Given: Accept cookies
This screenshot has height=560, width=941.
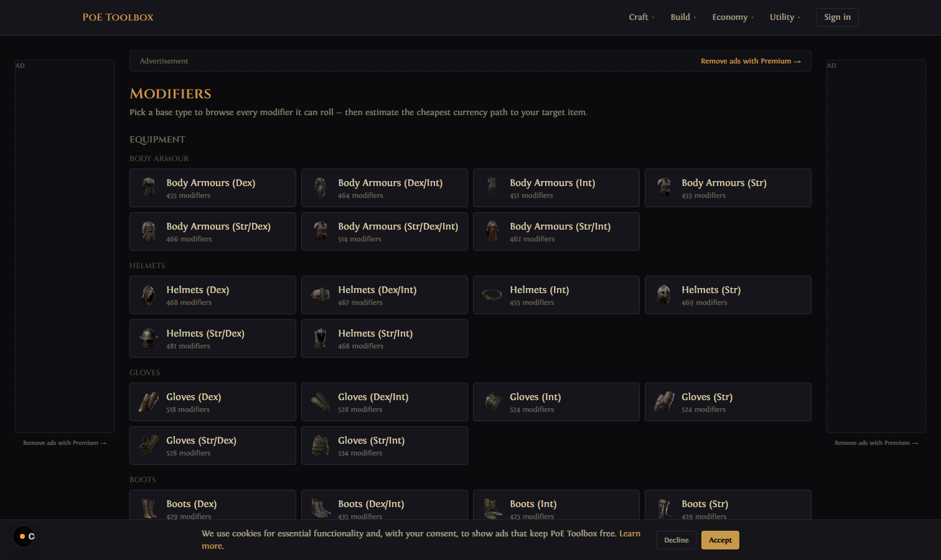Looking at the screenshot, I should click(720, 540).
